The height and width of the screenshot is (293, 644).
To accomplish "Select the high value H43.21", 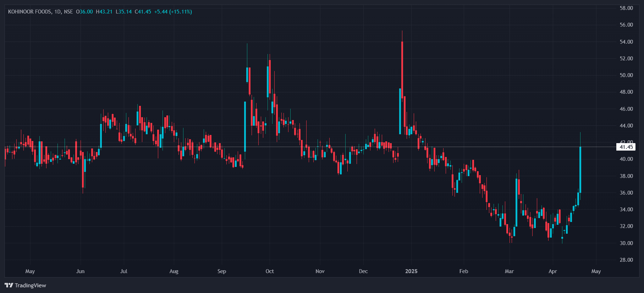I will click(104, 12).
